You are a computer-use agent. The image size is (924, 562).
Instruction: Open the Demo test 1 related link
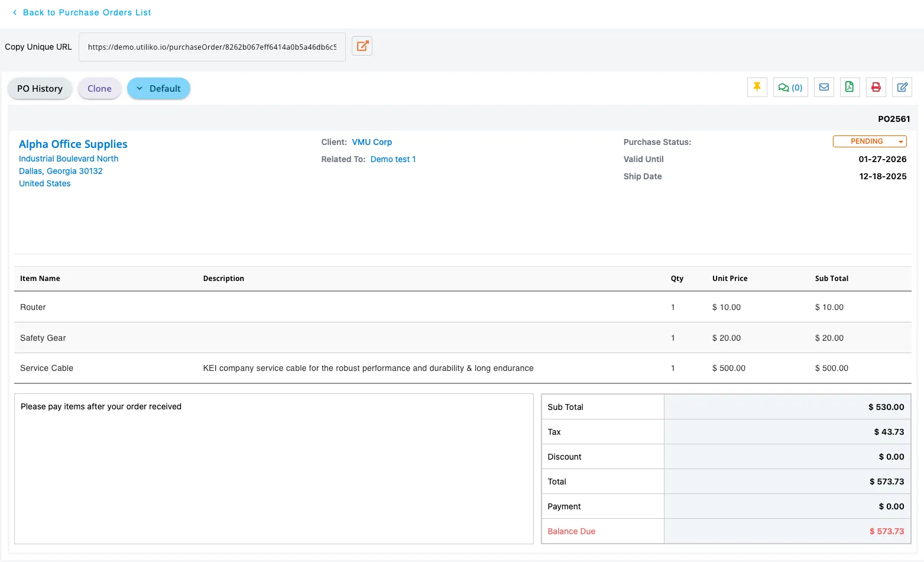point(393,159)
